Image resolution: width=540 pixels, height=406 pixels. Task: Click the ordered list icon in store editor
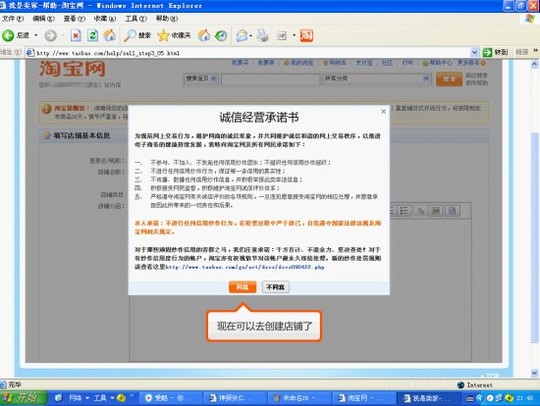coord(404,211)
